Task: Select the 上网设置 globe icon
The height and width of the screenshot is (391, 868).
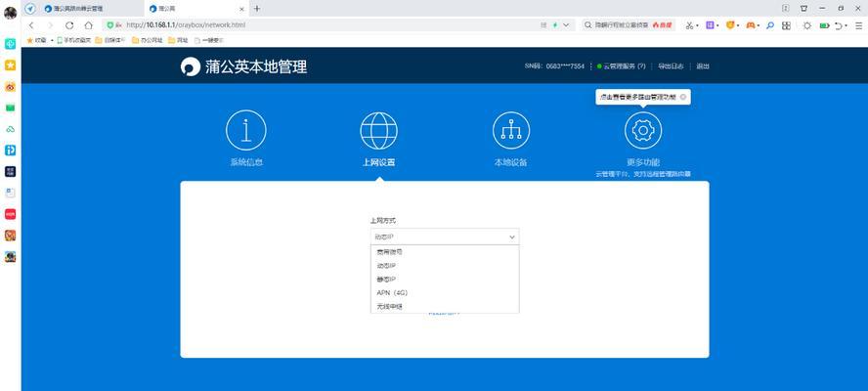Action: point(378,130)
